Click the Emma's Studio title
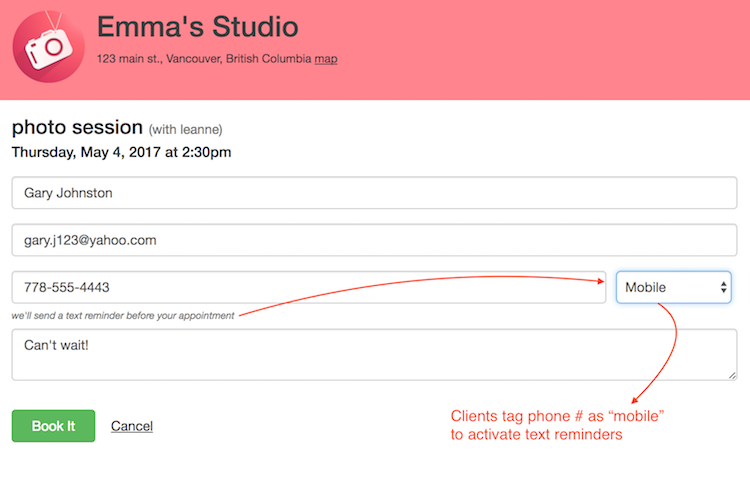Viewport: 750px width, 478px height. [198, 27]
